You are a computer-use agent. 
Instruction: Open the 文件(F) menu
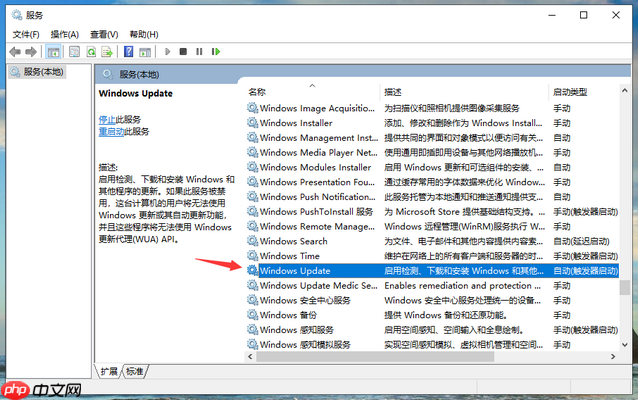pos(26,35)
